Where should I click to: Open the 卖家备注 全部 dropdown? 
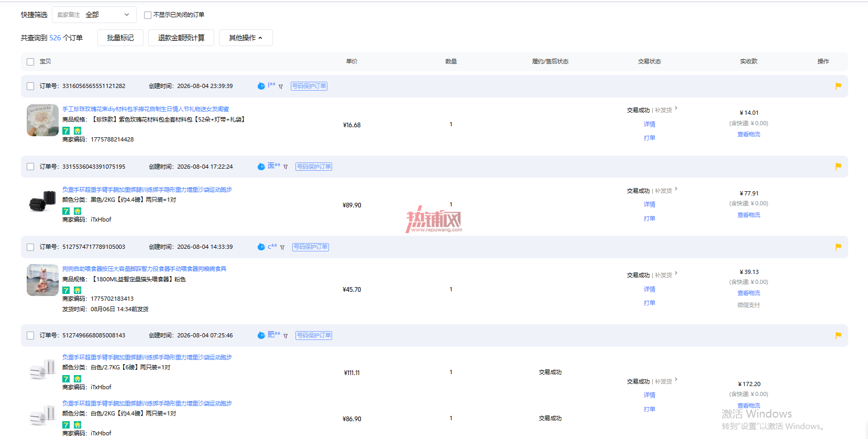click(94, 15)
